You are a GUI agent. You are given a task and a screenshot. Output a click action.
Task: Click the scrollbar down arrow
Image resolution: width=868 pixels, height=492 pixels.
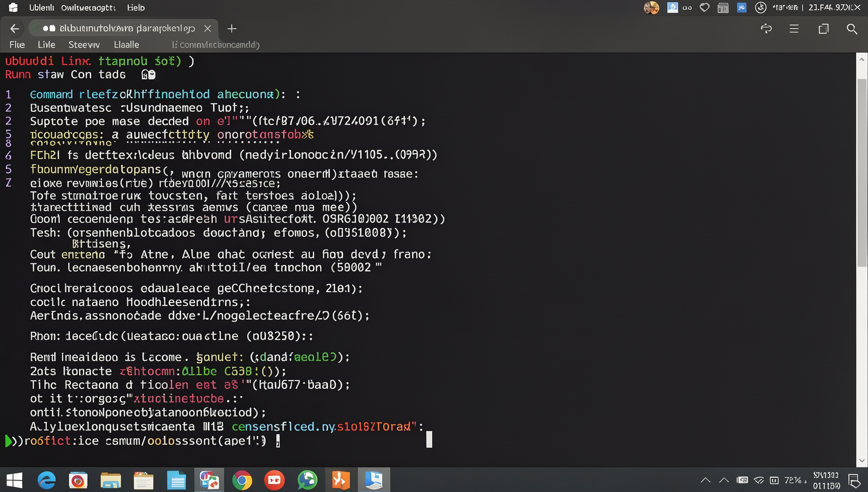pyautogui.click(x=862, y=461)
